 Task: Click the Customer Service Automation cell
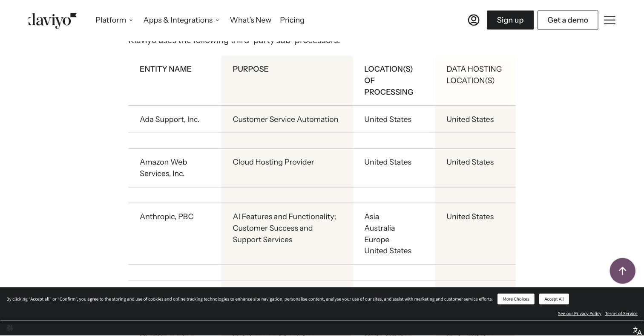coord(287,119)
